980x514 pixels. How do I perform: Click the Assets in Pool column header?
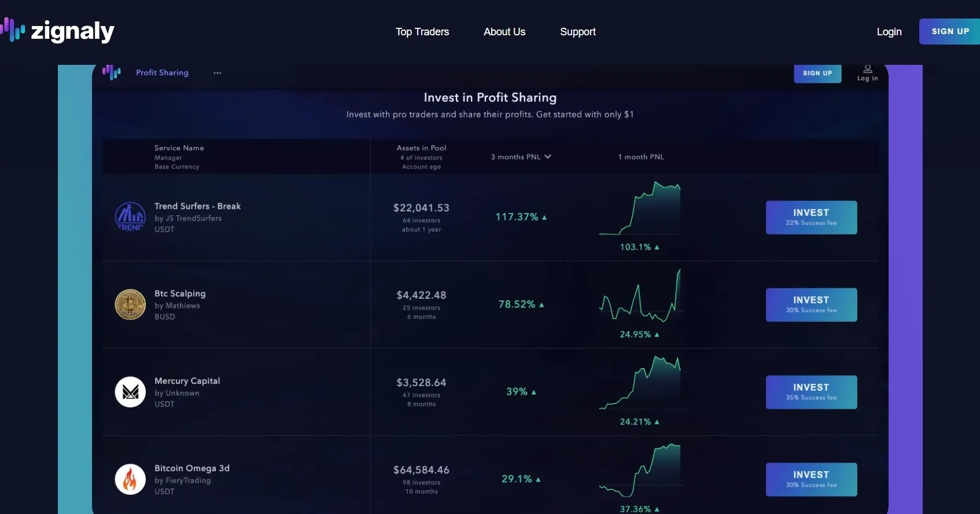click(421, 148)
